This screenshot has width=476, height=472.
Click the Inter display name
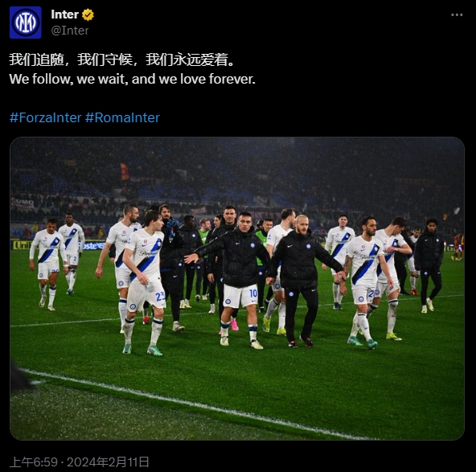point(64,14)
